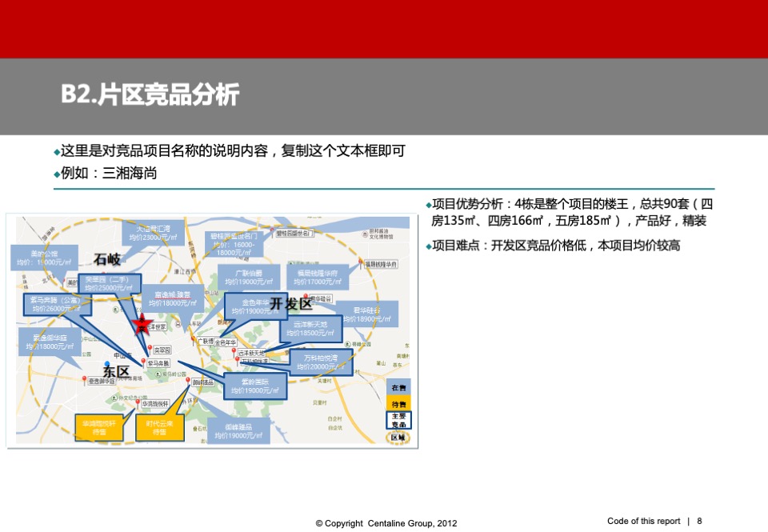The height and width of the screenshot is (532, 768).
Task: Click the pin above 时代云来 label
Action: tap(188, 380)
